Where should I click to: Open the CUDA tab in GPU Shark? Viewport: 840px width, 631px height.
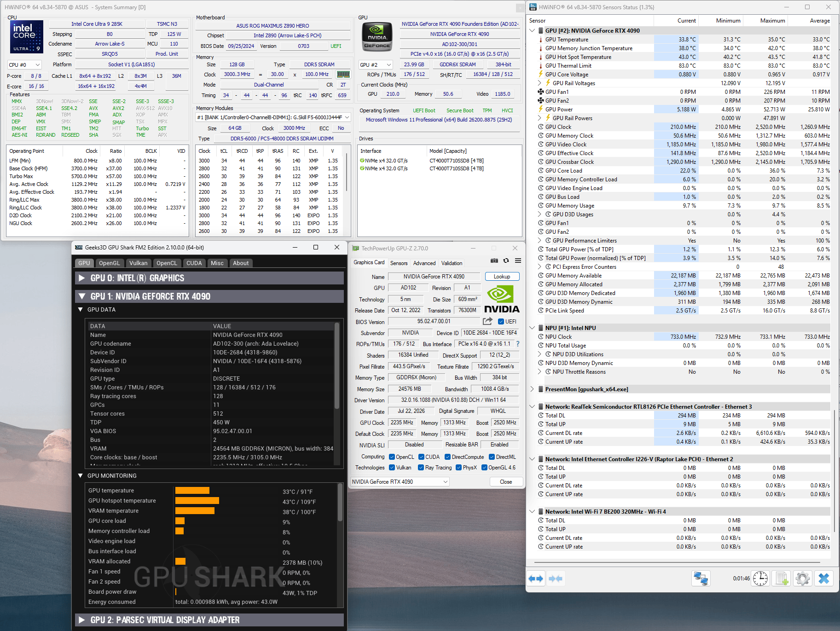click(194, 263)
